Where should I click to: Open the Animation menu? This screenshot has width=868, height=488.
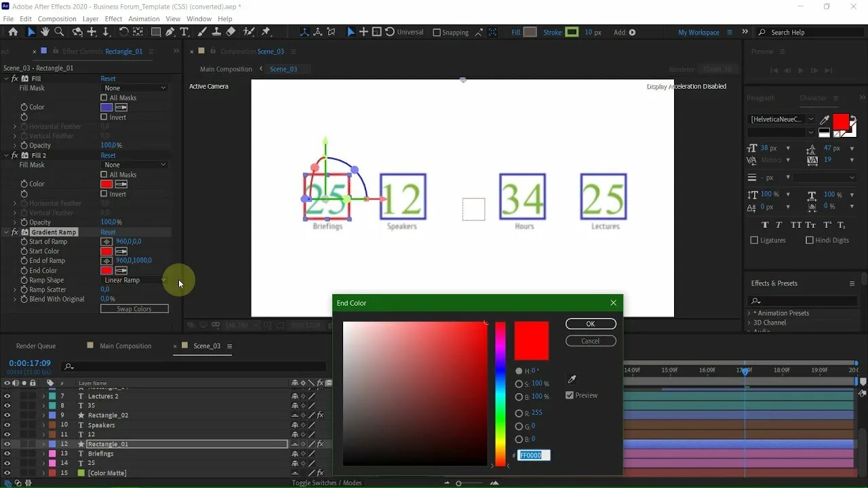(x=144, y=19)
